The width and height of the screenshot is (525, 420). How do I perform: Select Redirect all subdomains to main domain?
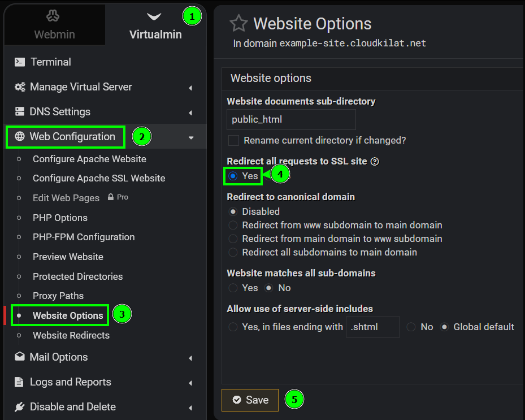233,252
